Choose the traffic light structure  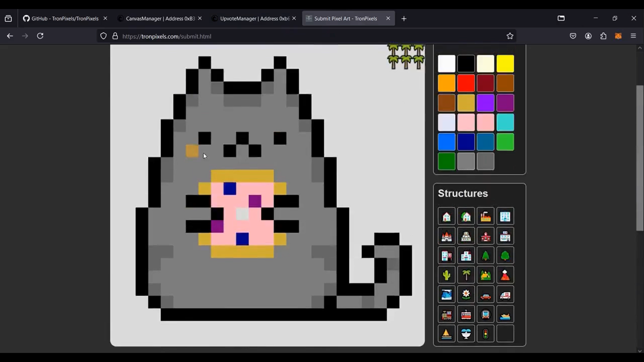(x=485, y=334)
